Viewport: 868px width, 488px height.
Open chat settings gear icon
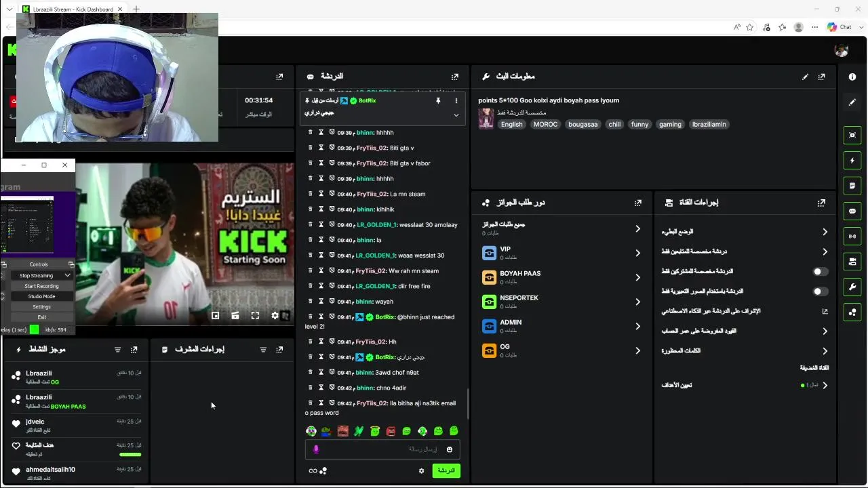coord(421,471)
